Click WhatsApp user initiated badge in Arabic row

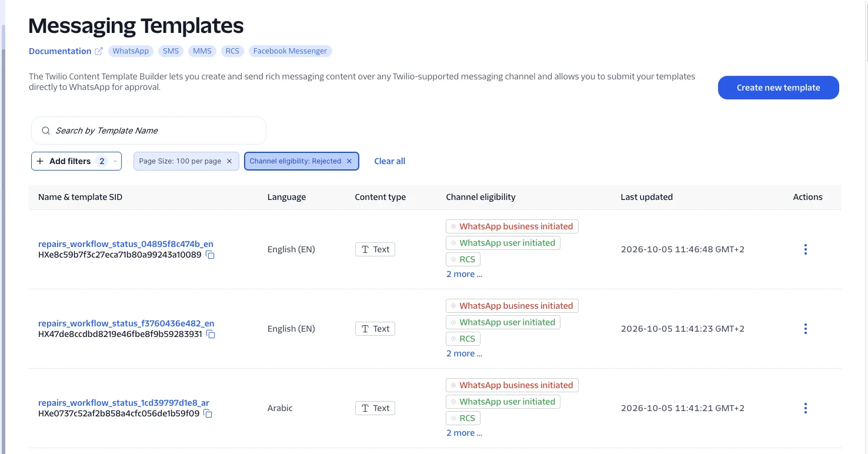coord(503,402)
